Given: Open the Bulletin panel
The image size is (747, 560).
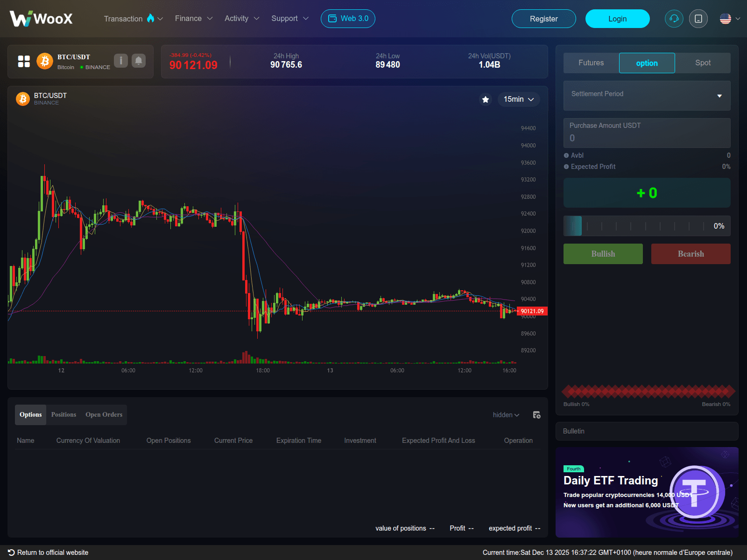Looking at the screenshot, I should point(647,431).
